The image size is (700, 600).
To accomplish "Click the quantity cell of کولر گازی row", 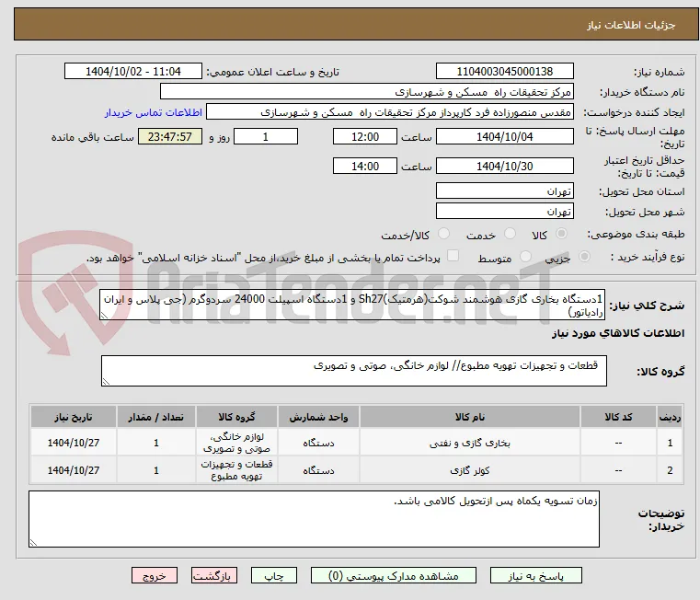I will 155,470.
